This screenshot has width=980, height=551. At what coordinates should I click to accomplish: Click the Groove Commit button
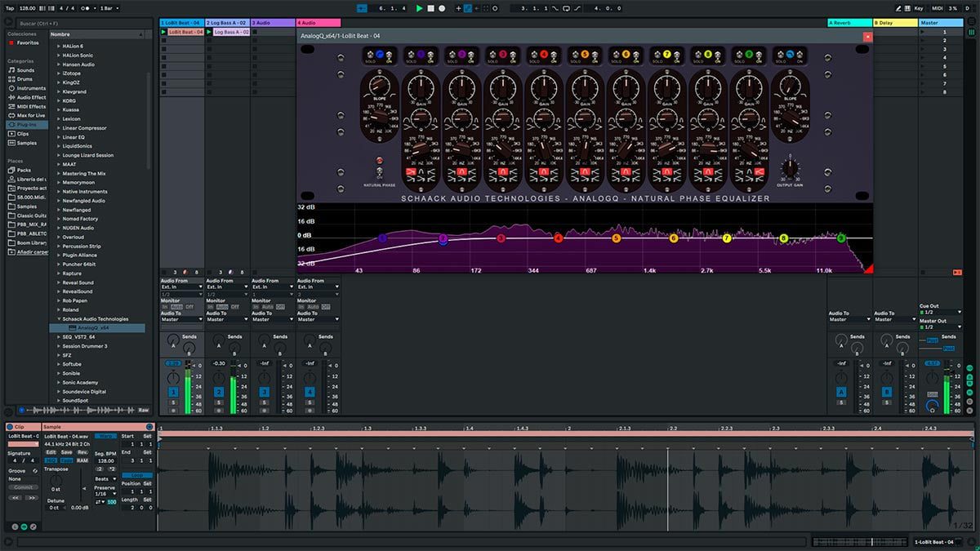point(24,487)
